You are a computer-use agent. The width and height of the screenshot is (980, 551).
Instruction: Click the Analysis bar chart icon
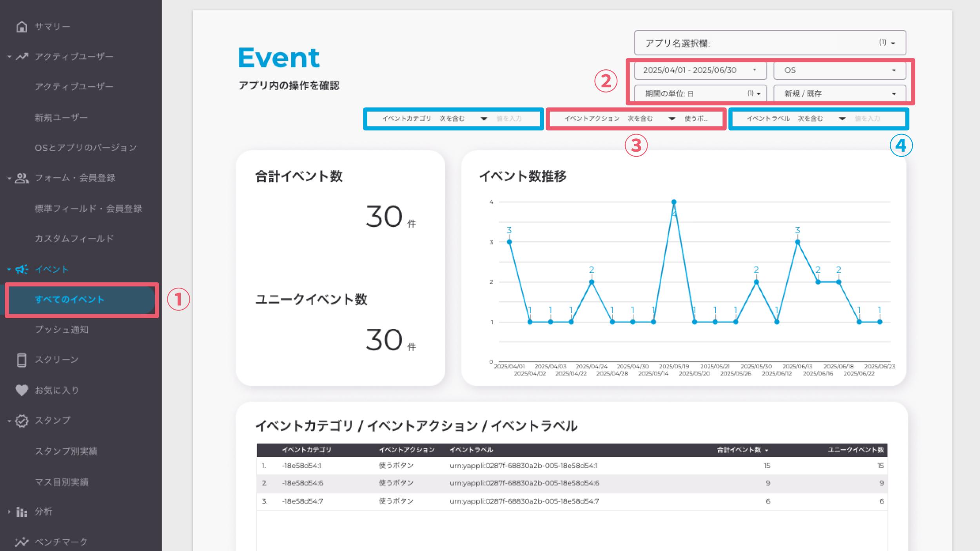[22, 511]
